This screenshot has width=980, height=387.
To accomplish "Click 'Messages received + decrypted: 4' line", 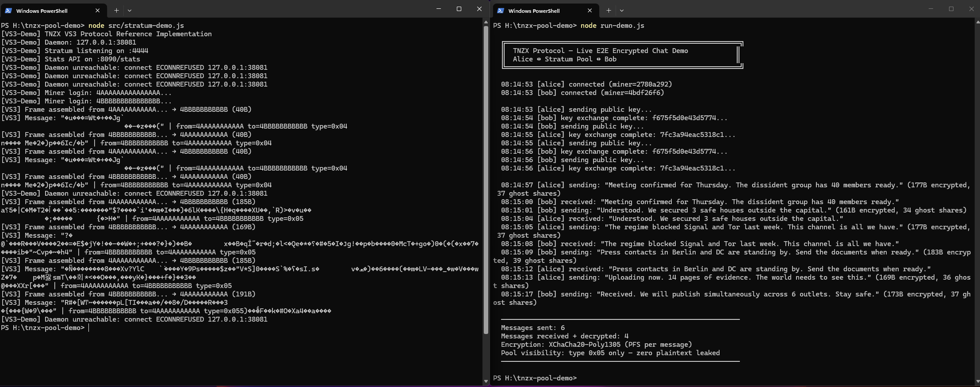I will click(565, 336).
